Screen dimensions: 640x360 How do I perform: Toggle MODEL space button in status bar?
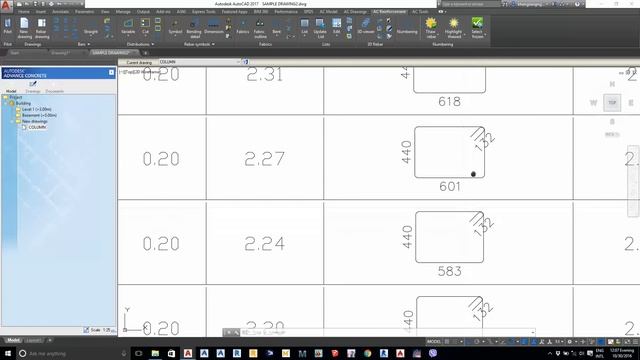coord(433,342)
